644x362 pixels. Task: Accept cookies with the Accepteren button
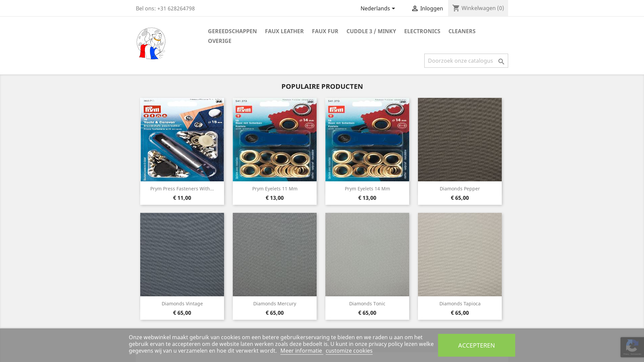pyautogui.click(x=476, y=345)
